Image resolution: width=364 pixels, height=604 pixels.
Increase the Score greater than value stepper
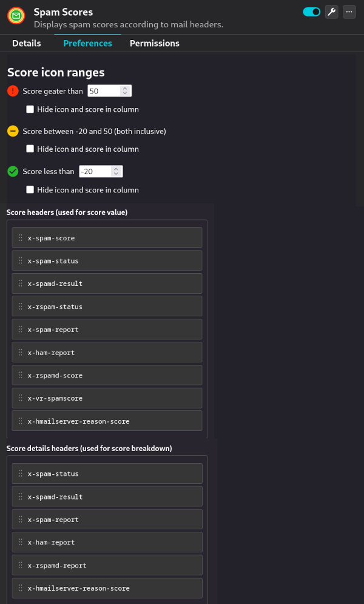click(x=124, y=89)
